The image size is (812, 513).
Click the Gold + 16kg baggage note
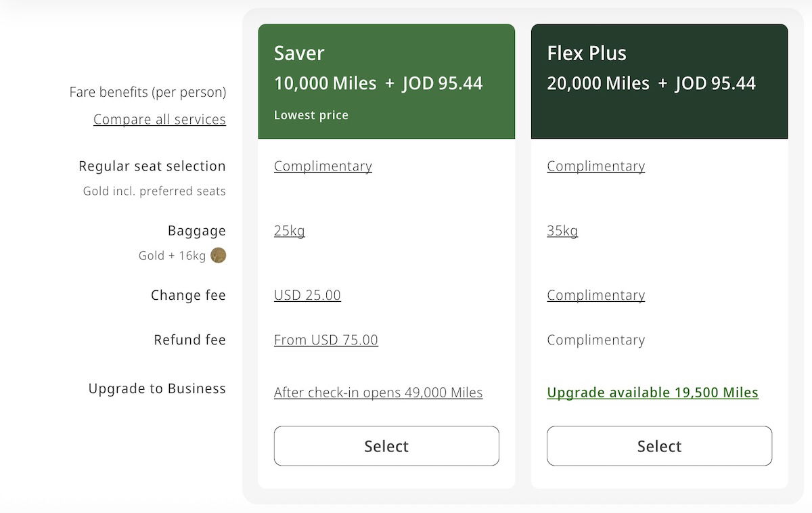pos(172,256)
